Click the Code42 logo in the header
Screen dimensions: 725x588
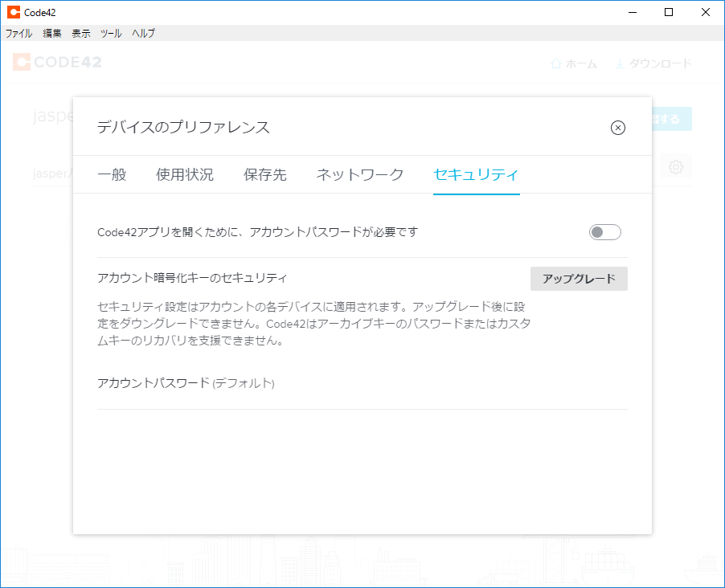(57, 62)
